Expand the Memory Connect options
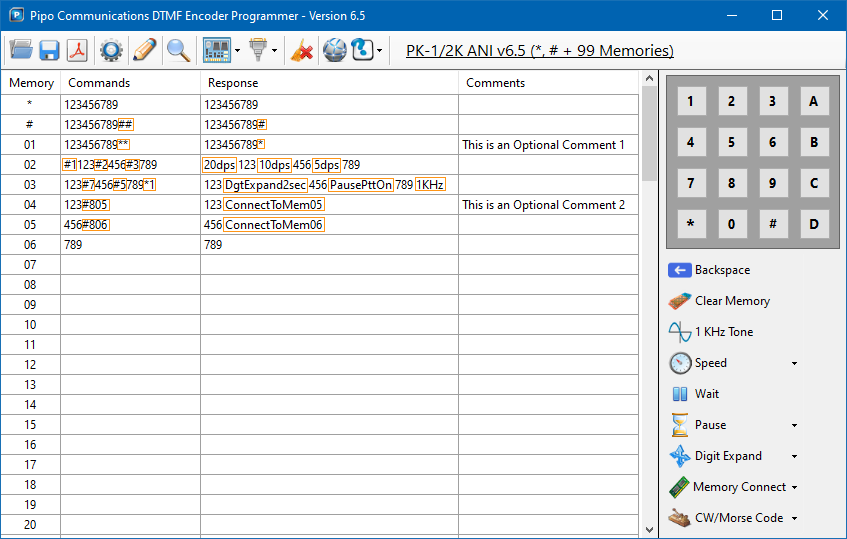This screenshot has width=847, height=539. click(x=794, y=487)
